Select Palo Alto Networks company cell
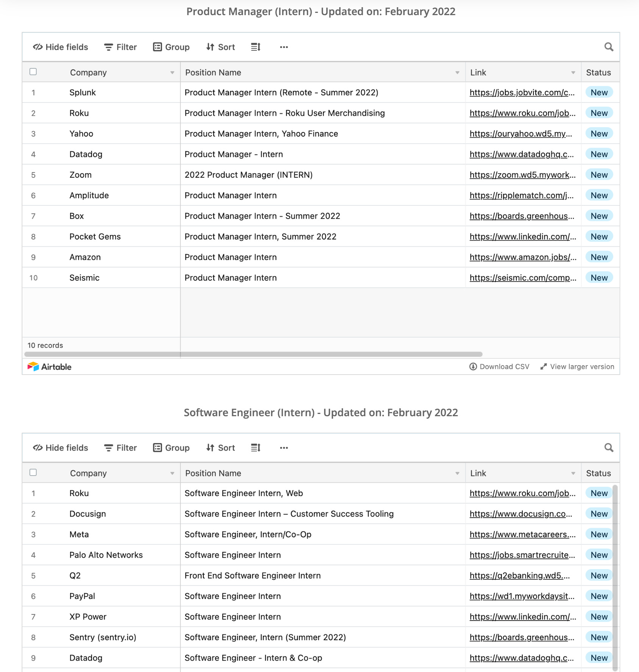The height and width of the screenshot is (672, 639). pyautogui.click(x=101, y=555)
